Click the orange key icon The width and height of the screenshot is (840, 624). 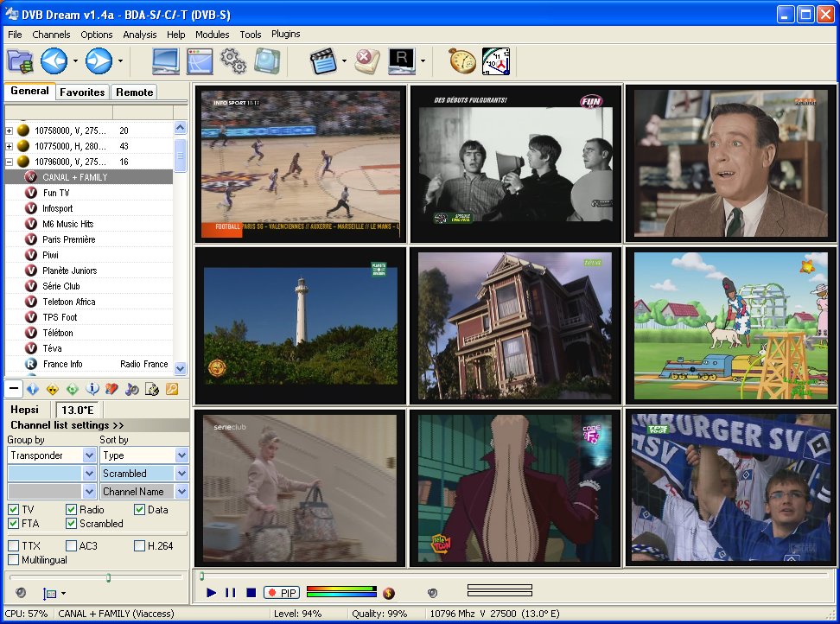(172, 390)
